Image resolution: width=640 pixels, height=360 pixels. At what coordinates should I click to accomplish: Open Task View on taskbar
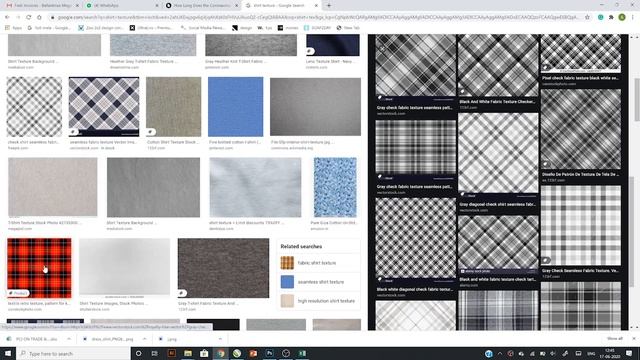tap(155, 353)
